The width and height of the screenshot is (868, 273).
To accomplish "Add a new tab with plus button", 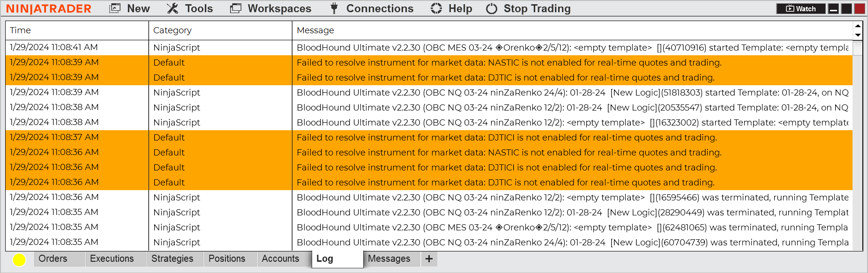I will (x=429, y=258).
